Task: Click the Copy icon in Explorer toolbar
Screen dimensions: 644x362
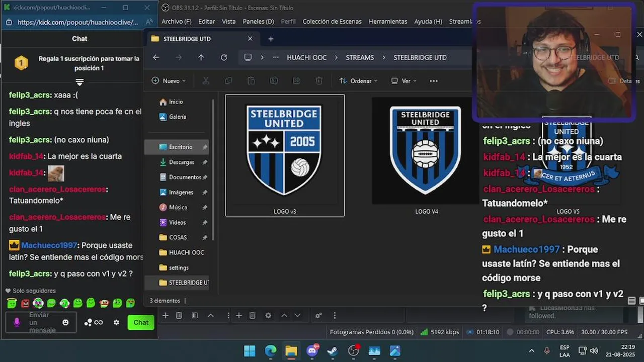Action: (x=228, y=81)
